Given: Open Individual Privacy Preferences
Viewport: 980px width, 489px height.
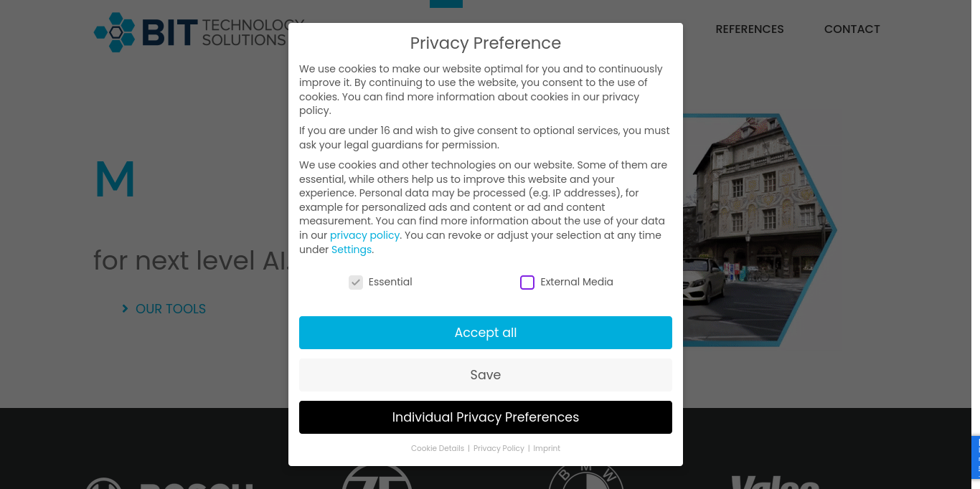Looking at the screenshot, I should pyautogui.click(x=486, y=417).
